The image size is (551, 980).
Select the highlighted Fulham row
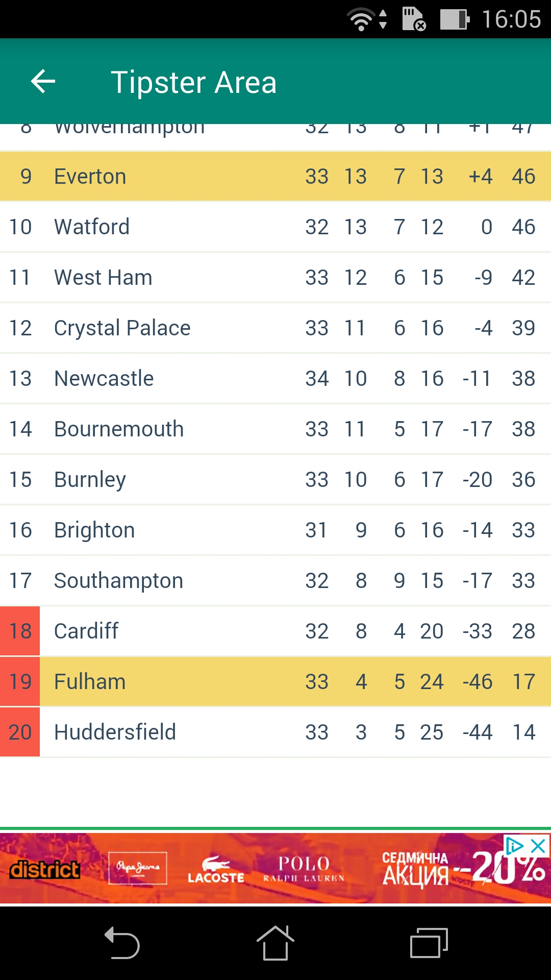[x=275, y=681]
